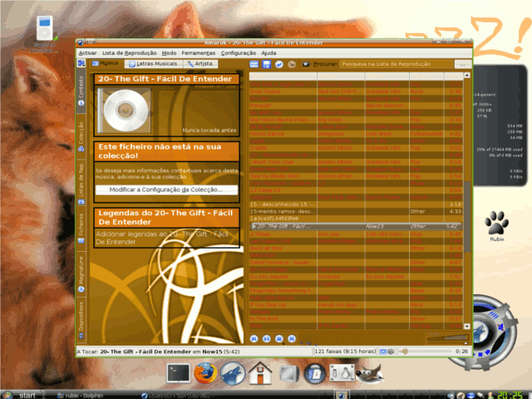532x399 pixels.
Task: Select playlist row 'Back at One'
Action: click(356, 249)
